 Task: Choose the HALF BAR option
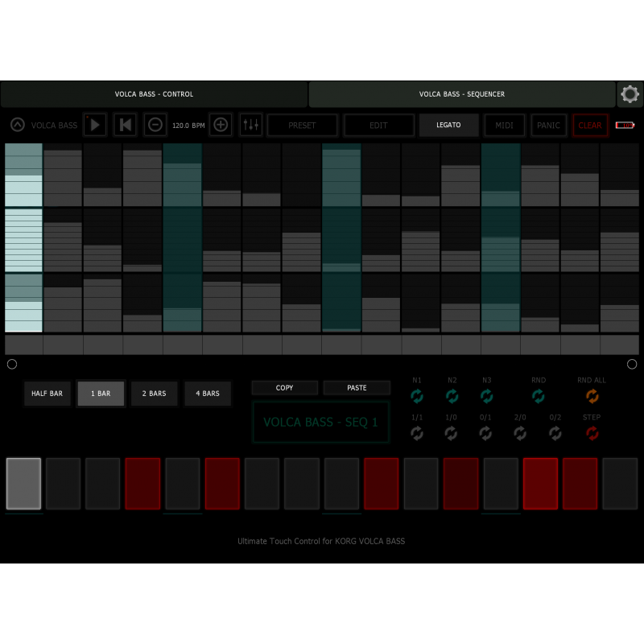47,394
